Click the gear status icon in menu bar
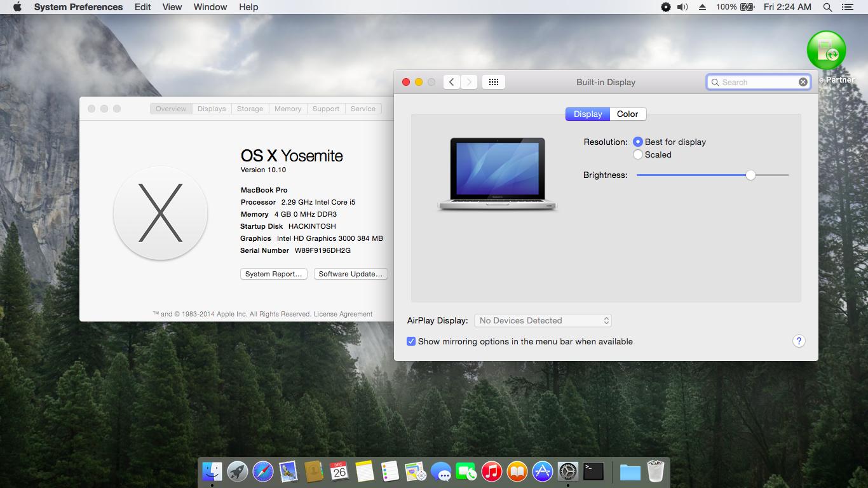Viewport: 868px width, 488px height. 665,7
